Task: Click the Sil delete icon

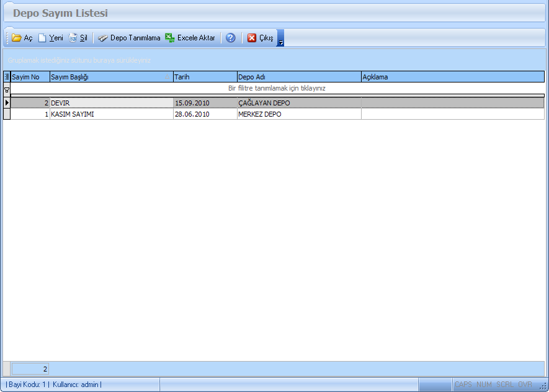Action: pos(73,38)
